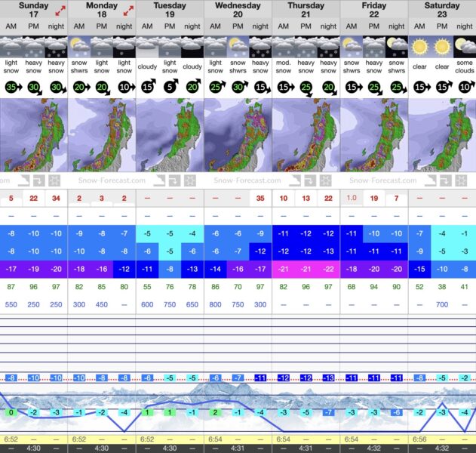Click Thursday PM wind speed 25 icon
The width and height of the screenshot is (476, 453).
(x=306, y=89)
